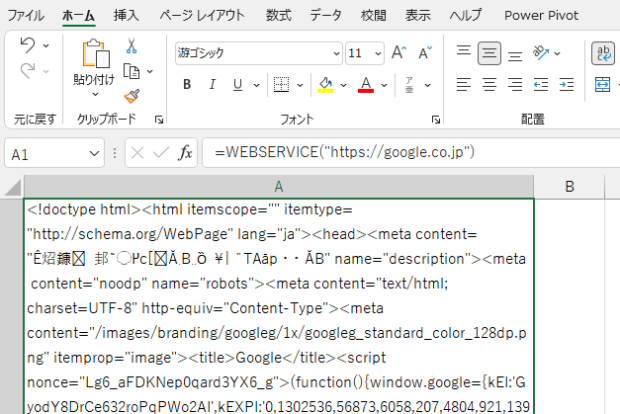Apply red font color A
620x414 pixels.
[366, 85]
